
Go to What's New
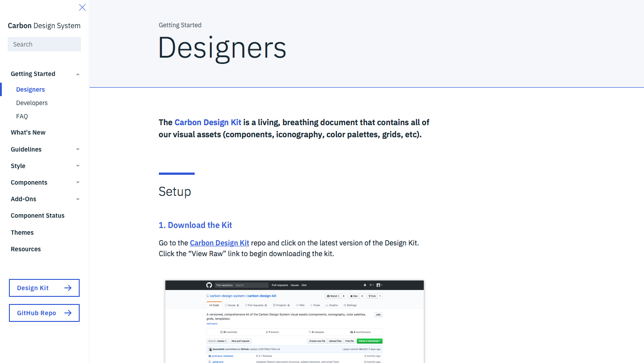click(28, 132)
